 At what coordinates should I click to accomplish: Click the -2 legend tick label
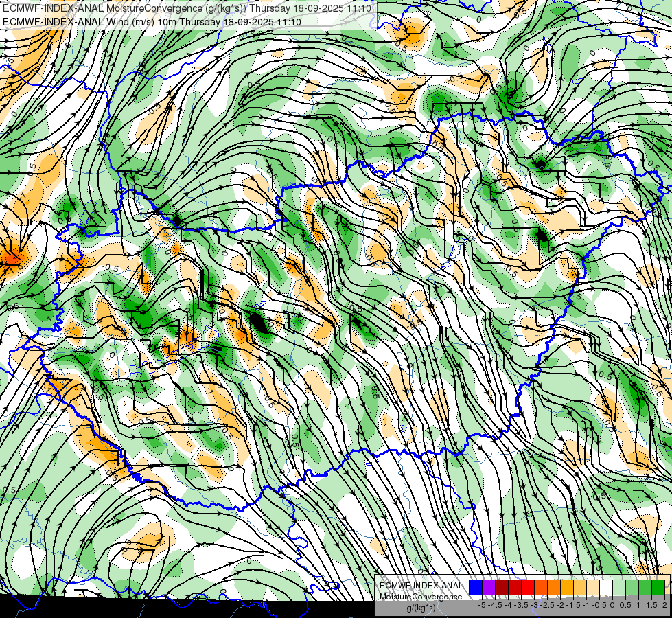point(560,605)
